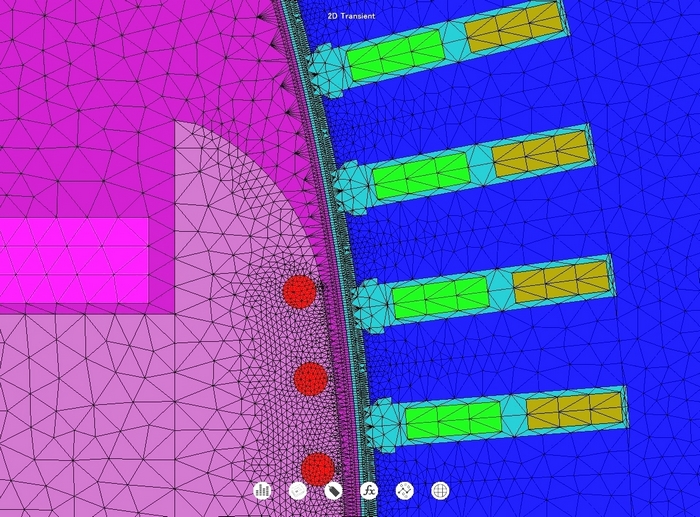Select the olive coil in the second slot

[536, 152]
